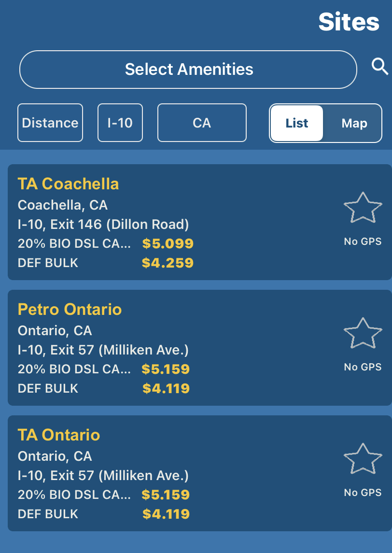392x553 pixels.
Task: Open the Exit 146 Dillon Road address line
Action: coord(103,224)
